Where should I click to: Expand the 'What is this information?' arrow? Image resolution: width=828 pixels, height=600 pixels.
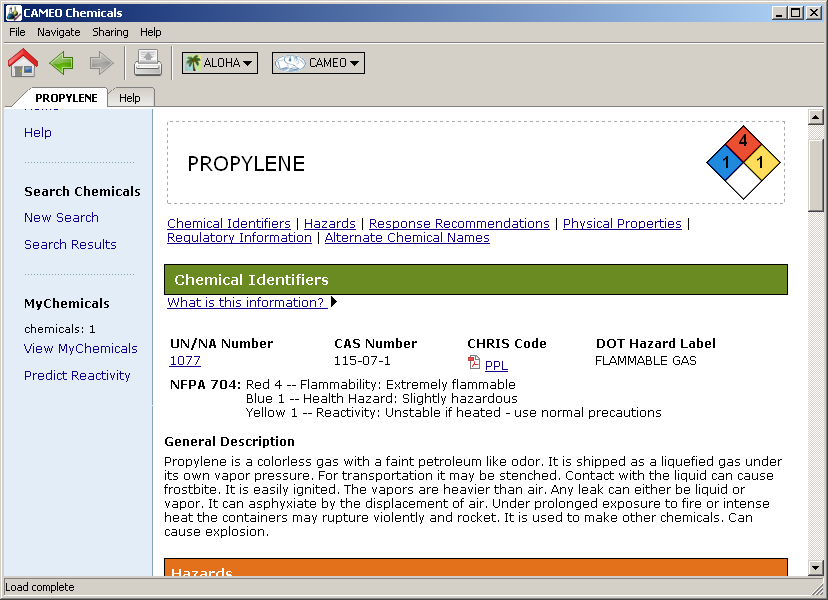334,302
